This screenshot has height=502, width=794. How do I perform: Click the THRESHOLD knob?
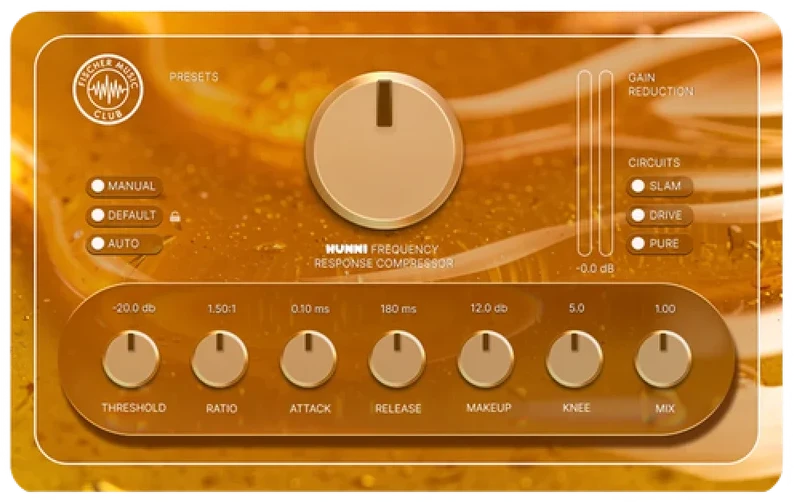(x=131, y=359)
